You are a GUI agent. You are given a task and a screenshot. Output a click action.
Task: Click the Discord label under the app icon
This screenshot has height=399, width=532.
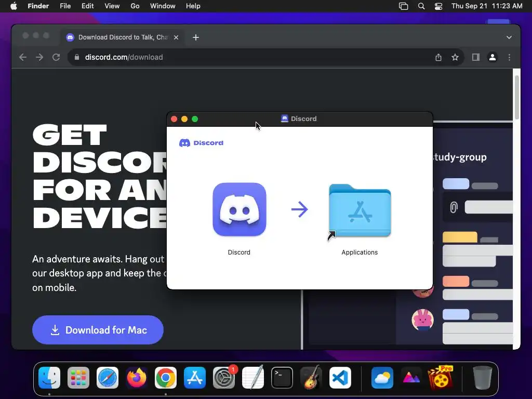[239, 252]
